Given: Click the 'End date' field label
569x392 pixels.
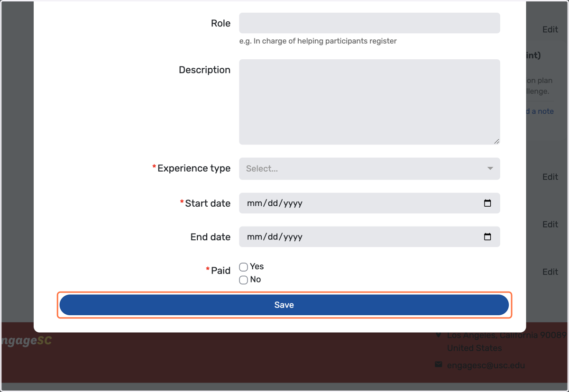Looking at the screenshot, I should click(211, 237).
